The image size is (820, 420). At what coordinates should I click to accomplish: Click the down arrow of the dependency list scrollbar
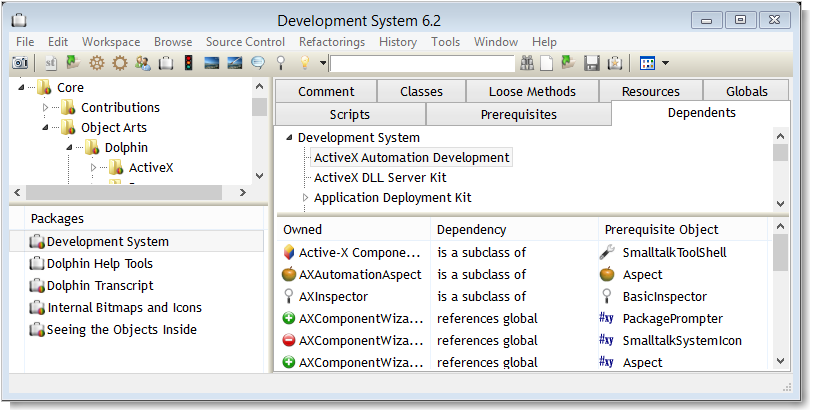click(781, 361)
